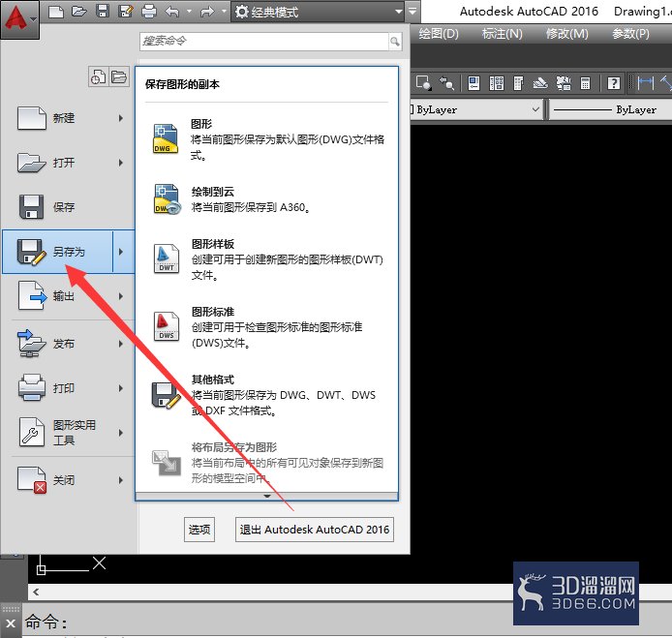Expand the 发布 submenu arrow
The height and width of the screenshot is (638, 672).
click(x=121, y=344)
